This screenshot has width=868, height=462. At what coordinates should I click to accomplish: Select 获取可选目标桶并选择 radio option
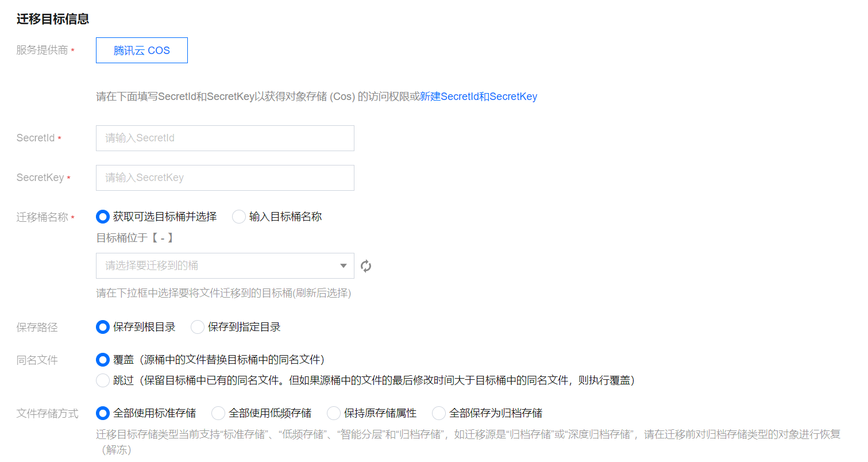(x=103, y=217)
